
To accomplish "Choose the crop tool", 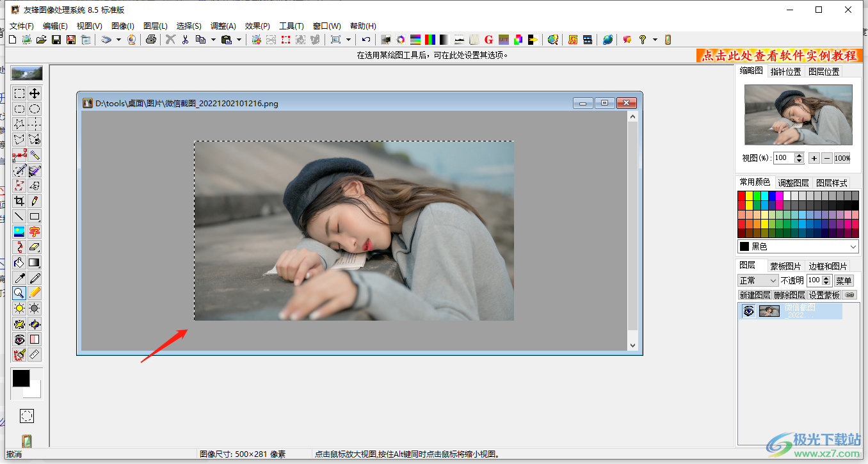I will pos(20,201).
